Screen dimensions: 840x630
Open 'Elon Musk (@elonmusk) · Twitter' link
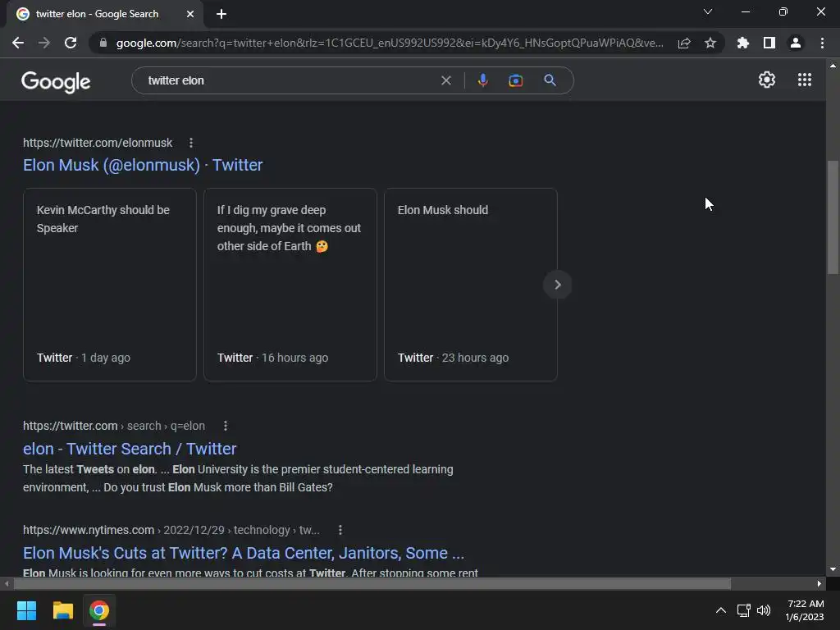pyautogui.click(x=143, y=165)
